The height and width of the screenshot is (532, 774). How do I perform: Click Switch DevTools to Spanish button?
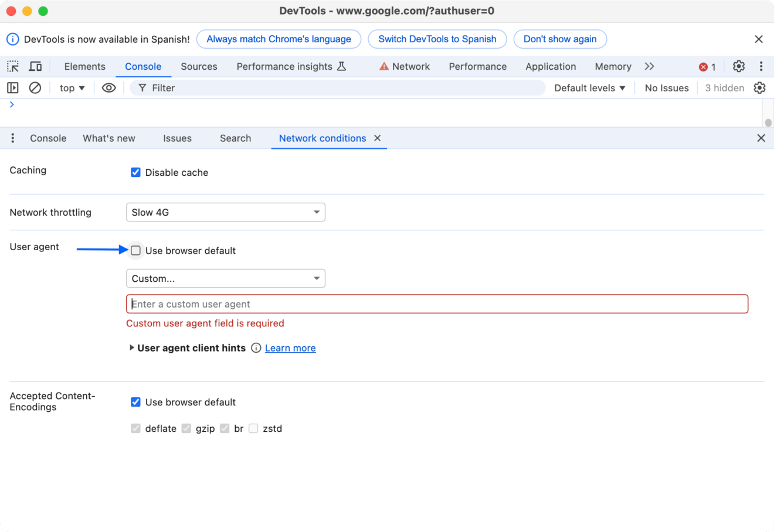(437, 39)
